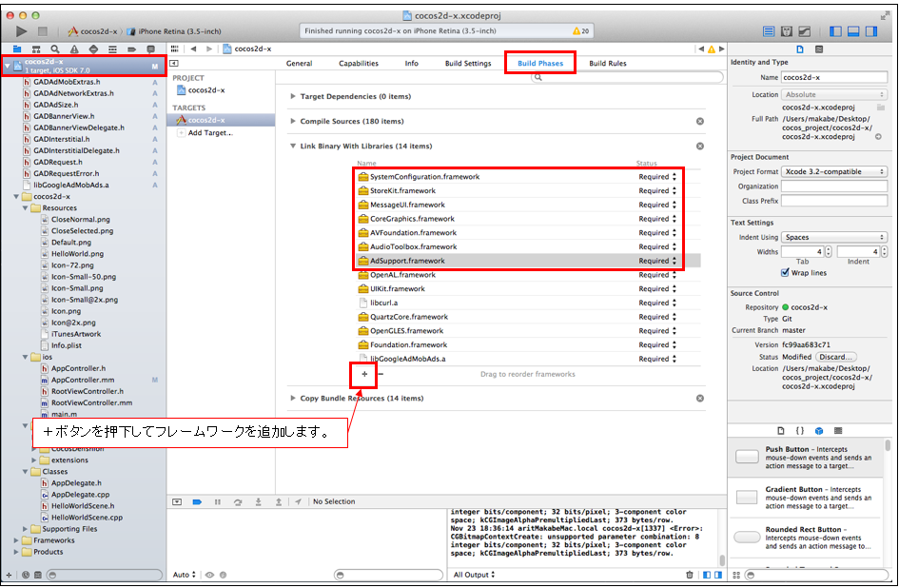Expand the Frameworks group
The height and width of the screenshot is (588, 899).
(16, 540)
